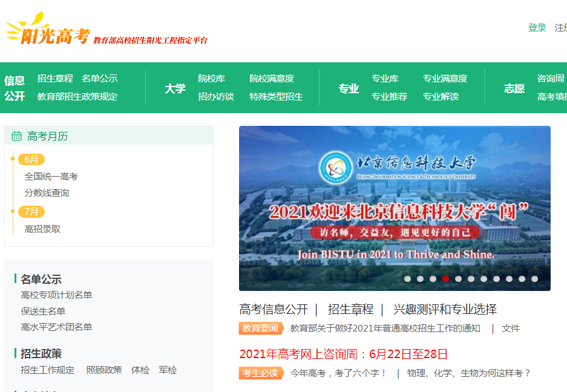Open the 物理、化学、生物为何这样考？ article
Viewport: 567px width, 392px height.
(x=468, y=373)
